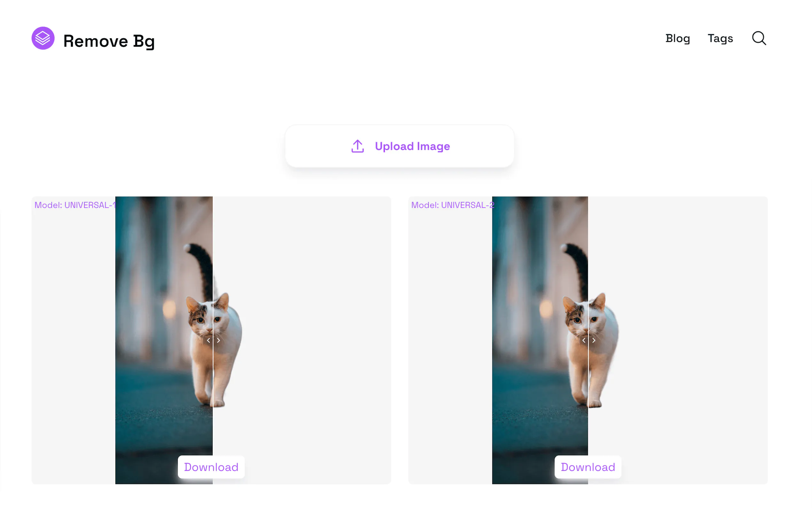Click the purple Remove Bg logo icon
812x508 pixels.
pos(43,38)
